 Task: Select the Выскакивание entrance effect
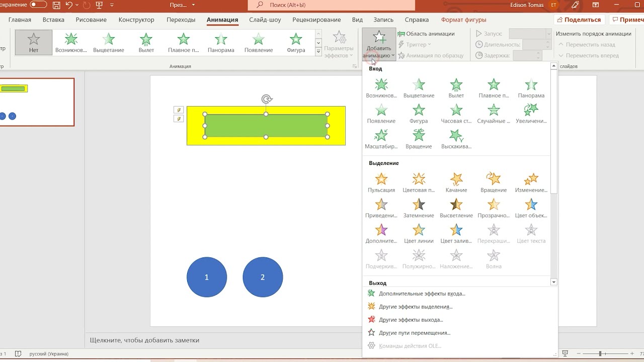coord(456,139)
